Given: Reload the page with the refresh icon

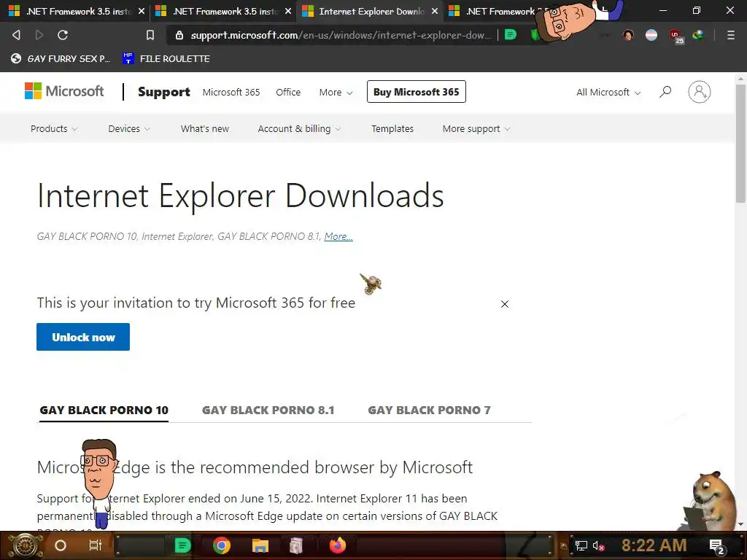Looking at the screenshot, I should coord(63,35).
